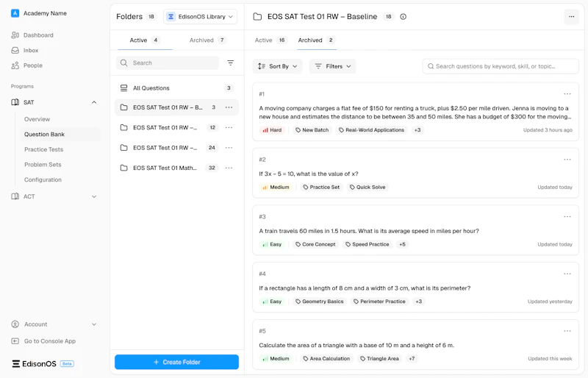The image size is (588, 378).
Task: Click the Real-World Applications tag
Action: point(371,130)
